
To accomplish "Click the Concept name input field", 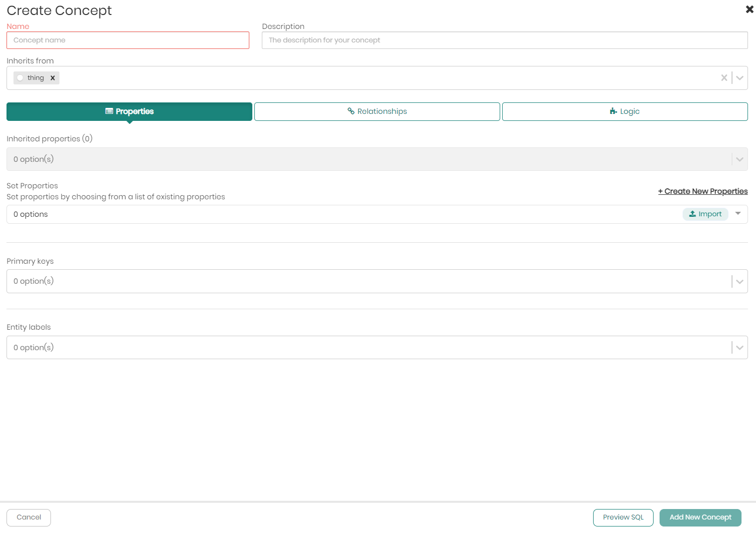I will [x=128, y=40].
